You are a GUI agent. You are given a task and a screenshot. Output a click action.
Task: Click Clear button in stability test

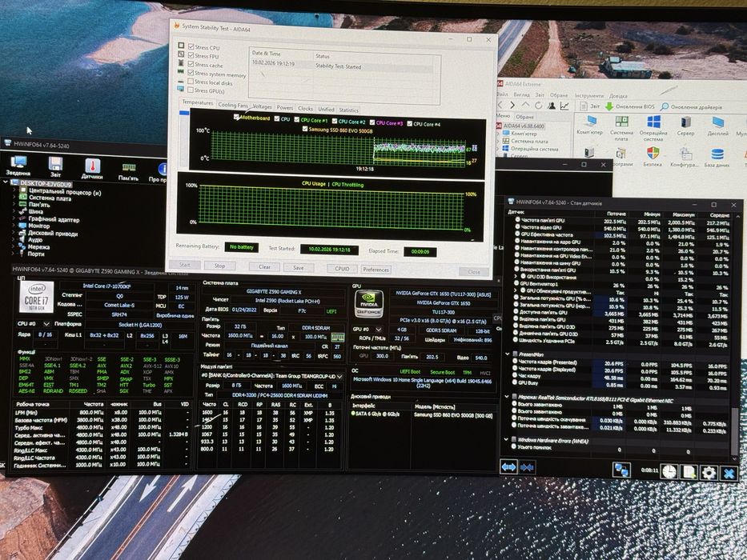pyautogui.click(x=264, y=266)
